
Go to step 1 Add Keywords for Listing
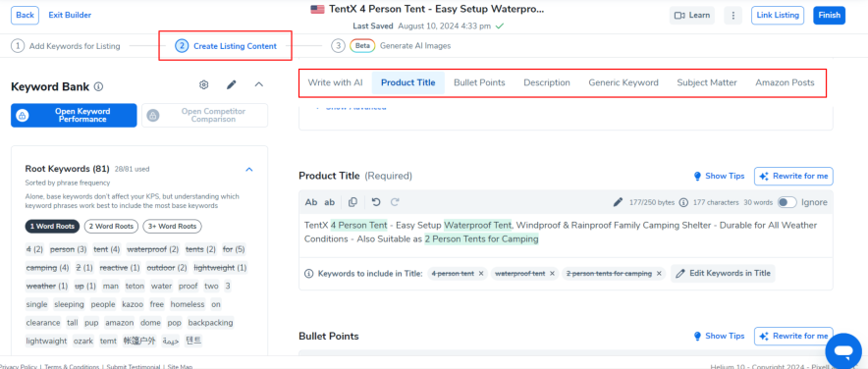click(x=66, y=46)
